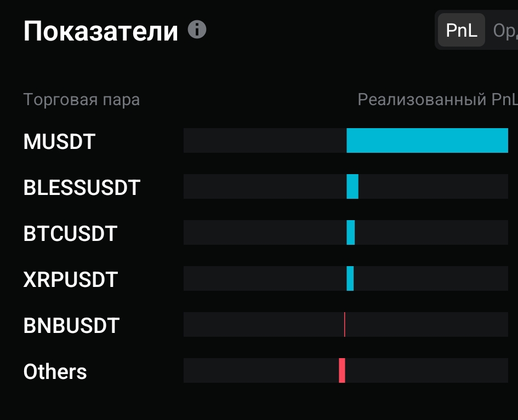This screenshot has height=420, width=518.
Task: Click the large cyan MUSDT profit bar
Action: (x=427, y=140)
